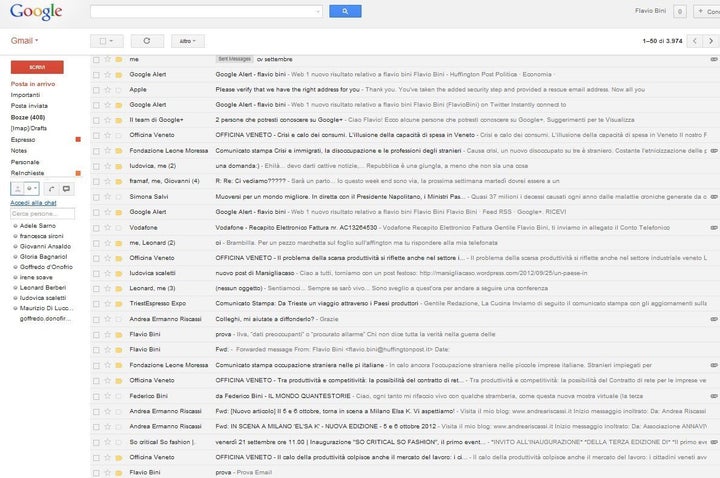Open Bozze (408) drafts folder
The height and width of the screenshot is (478, 720).
pyautogui.click(x=28, y=118)
